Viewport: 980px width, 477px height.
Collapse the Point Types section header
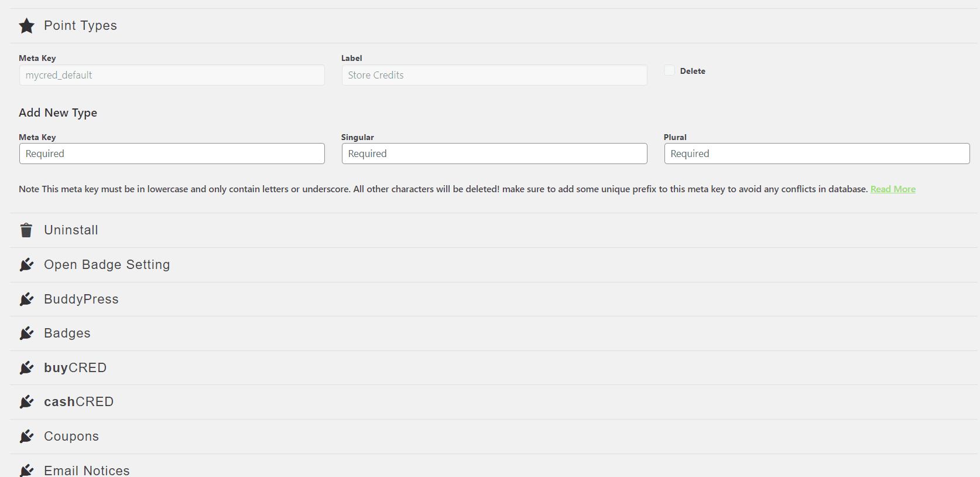pyautogui.click(x=80, y=26)
